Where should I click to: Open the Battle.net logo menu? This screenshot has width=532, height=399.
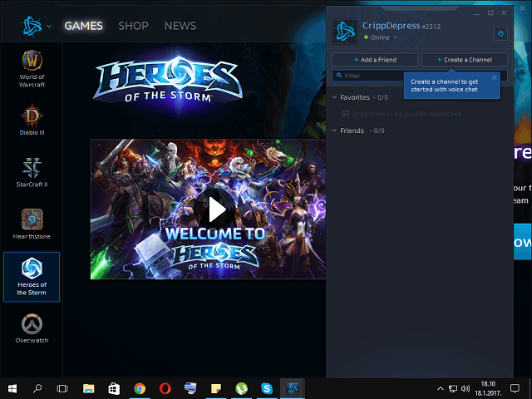[x=32, y=26]
